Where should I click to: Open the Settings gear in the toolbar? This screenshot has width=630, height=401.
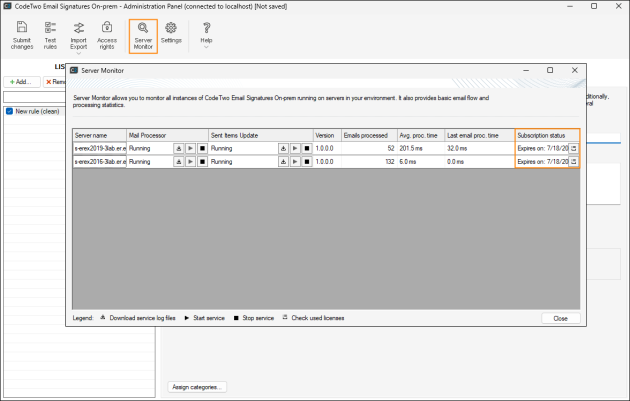171,33
